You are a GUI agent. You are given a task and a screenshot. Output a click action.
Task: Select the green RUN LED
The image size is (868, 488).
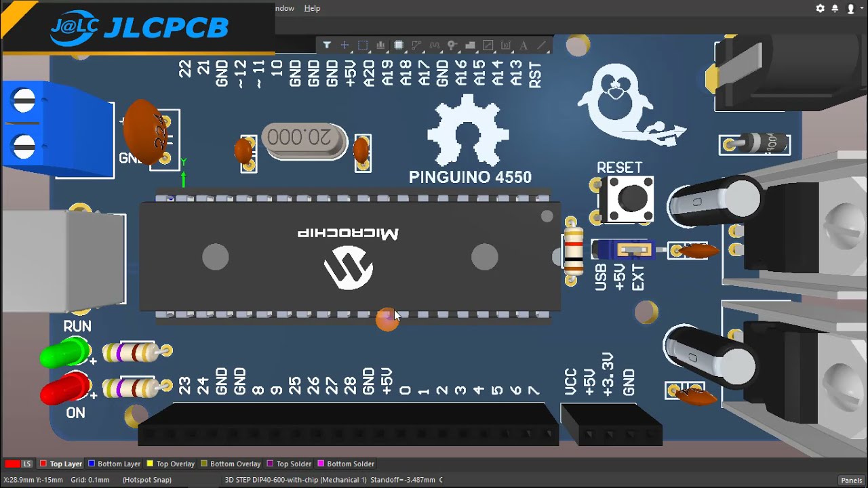tap(66, 353)
